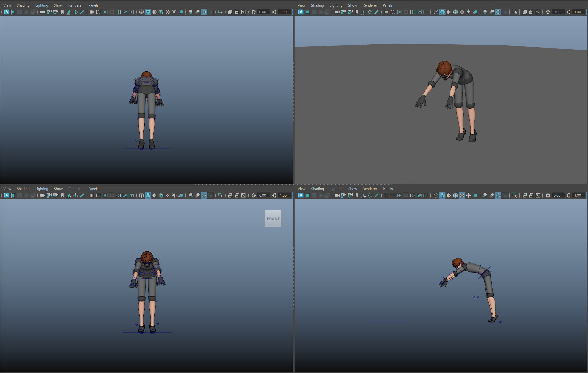The height and width of the screenshot is (373, 588).
Task: Click Select Camera icon in top-left panel
Action: [43, 12]
